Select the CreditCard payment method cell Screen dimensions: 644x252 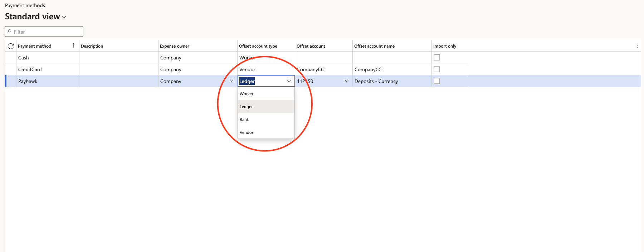click(x=48, y=69)
